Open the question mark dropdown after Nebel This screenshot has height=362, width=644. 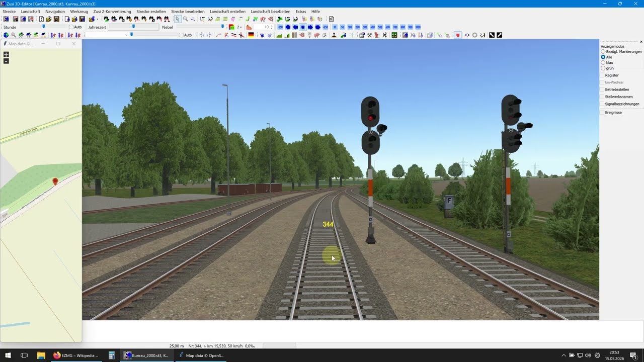pyautogui.click(x=239, y=27)
